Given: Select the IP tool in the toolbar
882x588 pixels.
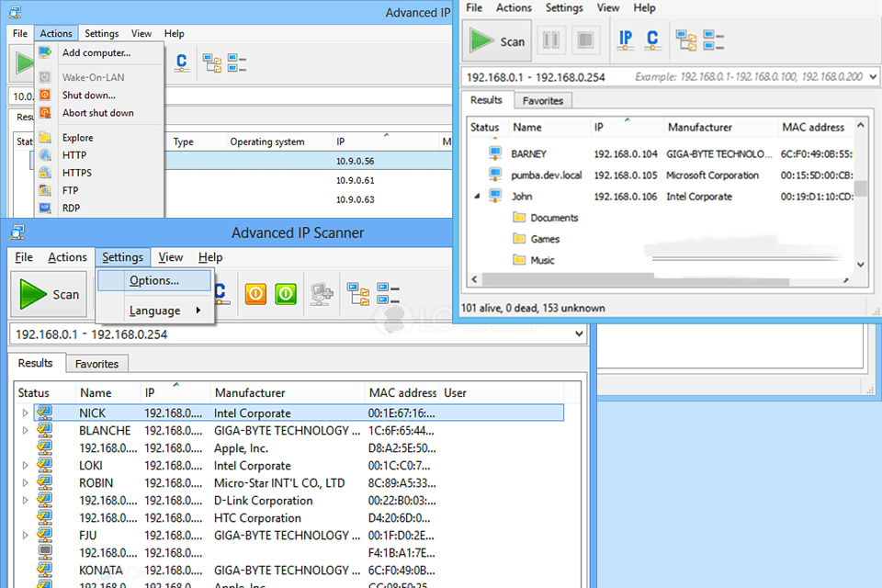Looking at the screenshot, I should click(x=626, y=40).
